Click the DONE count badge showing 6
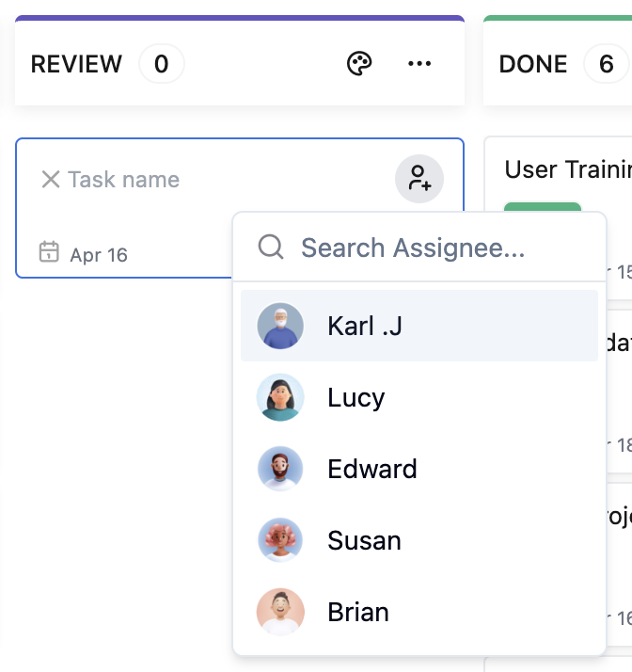 pos(606,64)
